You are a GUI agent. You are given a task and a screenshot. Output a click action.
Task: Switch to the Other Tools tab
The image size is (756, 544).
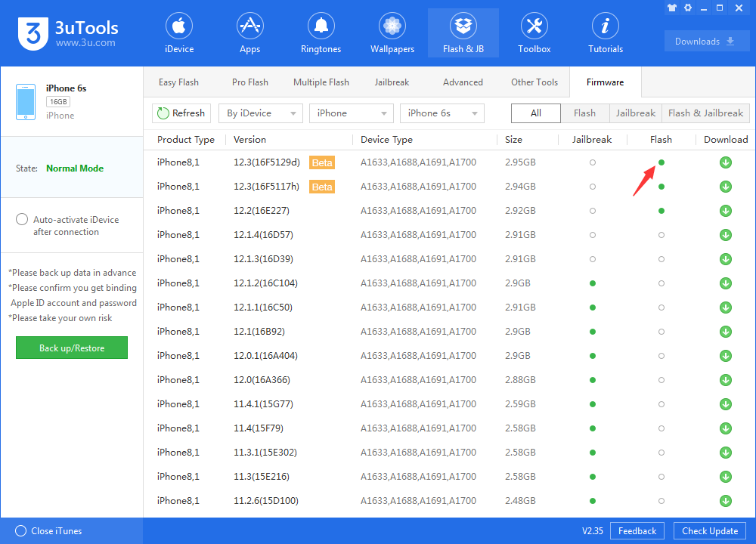tap(534, 82)
